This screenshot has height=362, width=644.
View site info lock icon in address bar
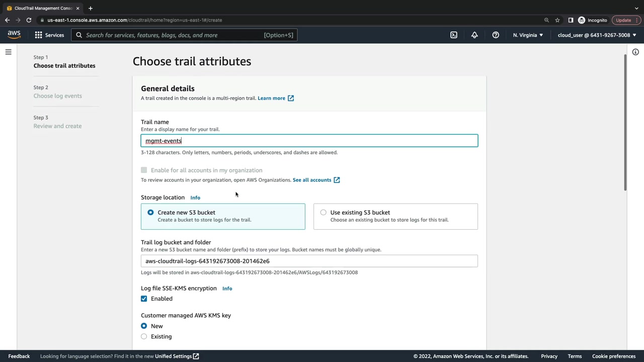pyautogui.click(x=43, y=20)
